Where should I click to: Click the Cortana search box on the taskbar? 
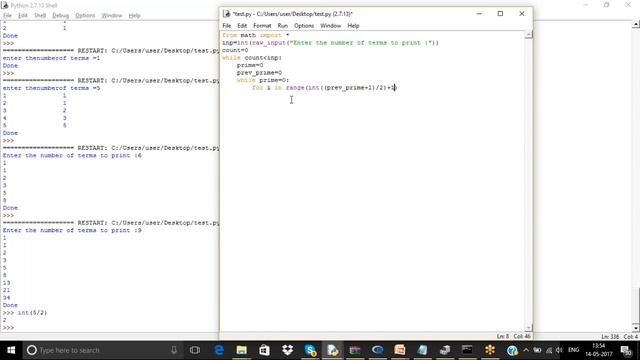tap(103, 350)
